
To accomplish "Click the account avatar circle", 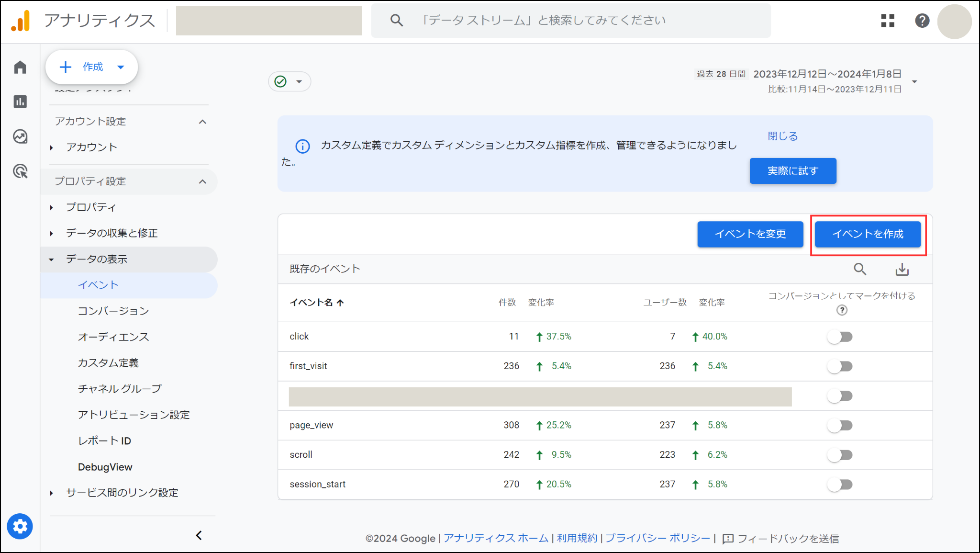I will click(954, 21).
